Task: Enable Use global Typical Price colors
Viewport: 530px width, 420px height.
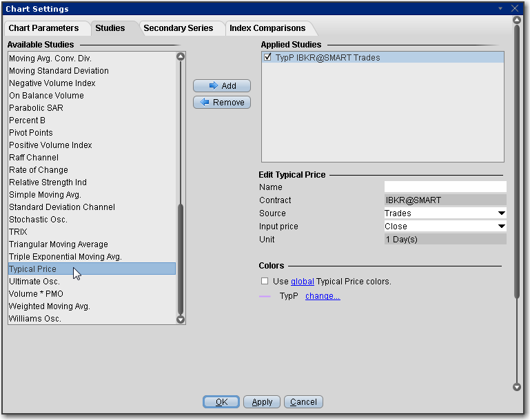Action: tap(265, 281)
